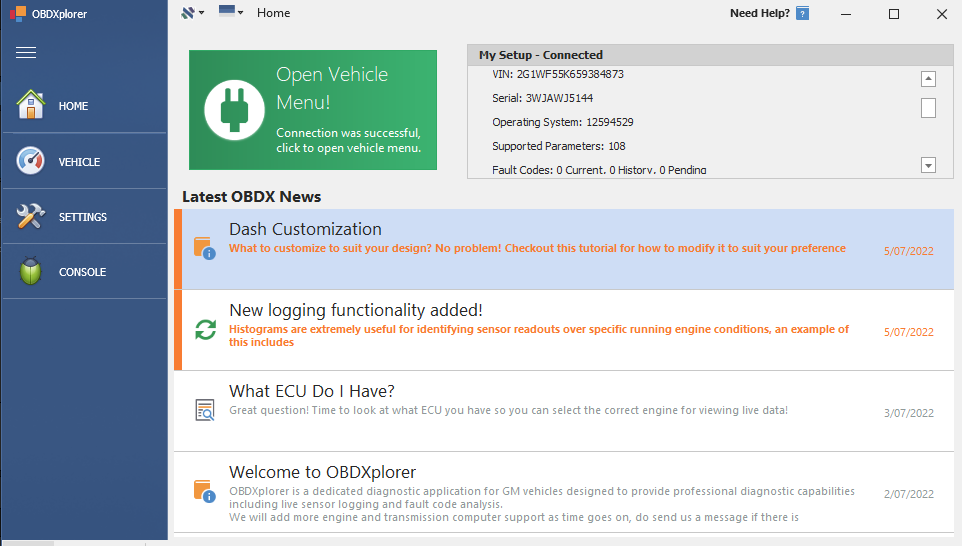Open the What ECU Do I Have article
962x546 pixels.
coord(564,411)
